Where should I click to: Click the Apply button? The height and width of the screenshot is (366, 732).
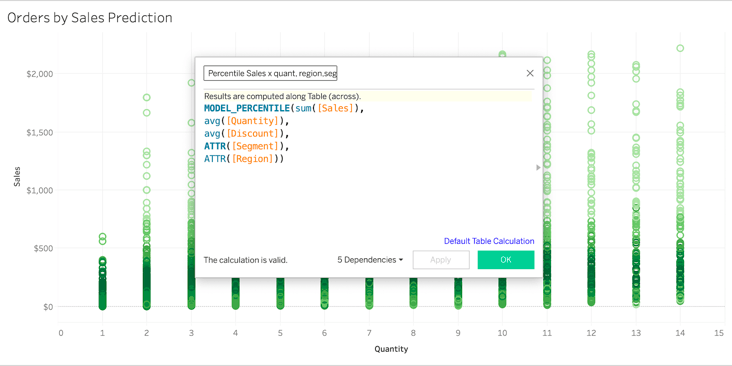pyautogui.click(x=441, y=260)
